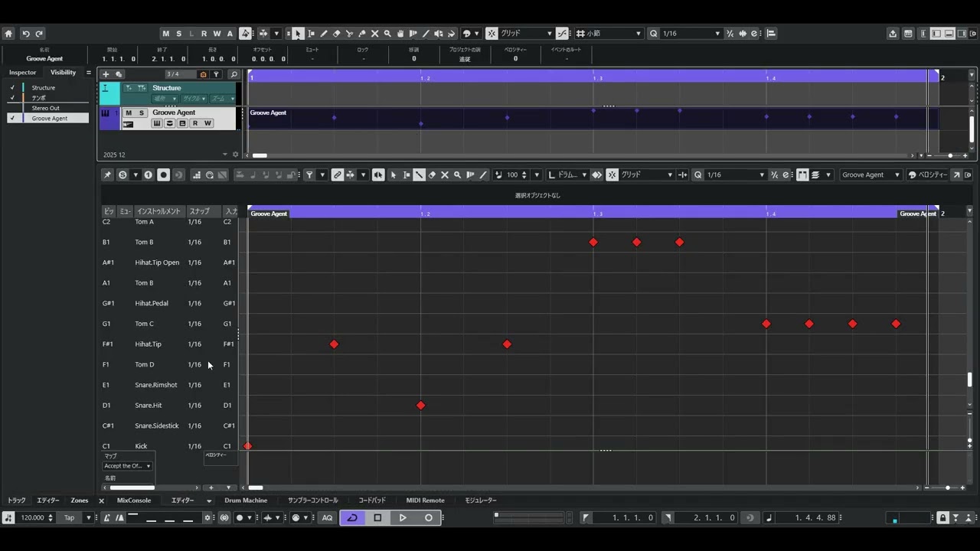Screen dimensions: 980x551
Task: Toggle Structure track visibility checkmark
Action: coord(12,88)
